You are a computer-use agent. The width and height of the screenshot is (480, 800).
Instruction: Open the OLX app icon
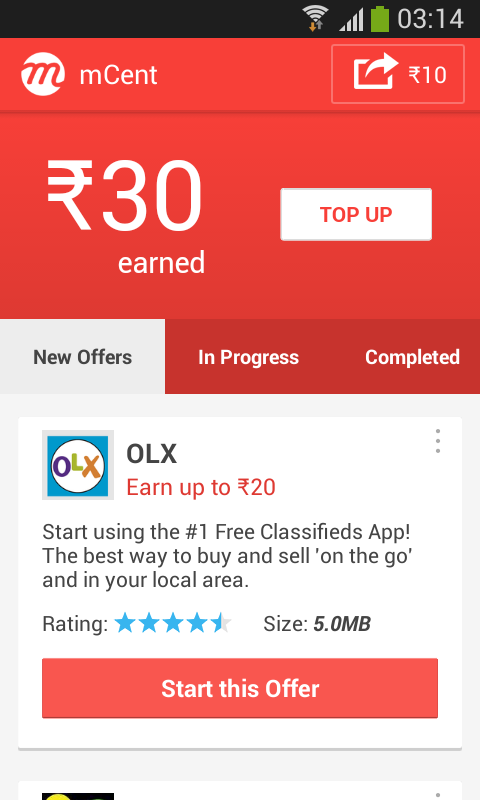click(x=78, y=465)
